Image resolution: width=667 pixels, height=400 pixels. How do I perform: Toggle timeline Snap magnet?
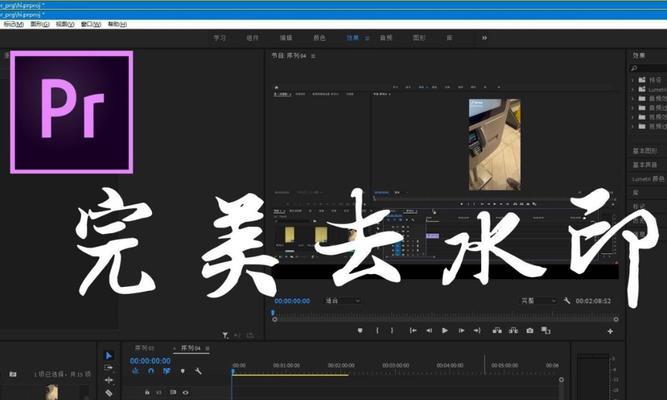(151, 371)
